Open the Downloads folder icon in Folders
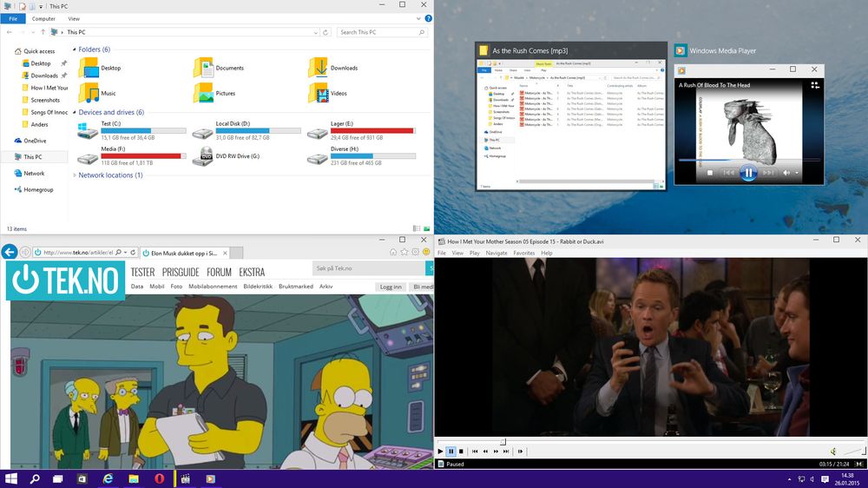The width and height of the screenshot is (868, 488). pos(319,68)
